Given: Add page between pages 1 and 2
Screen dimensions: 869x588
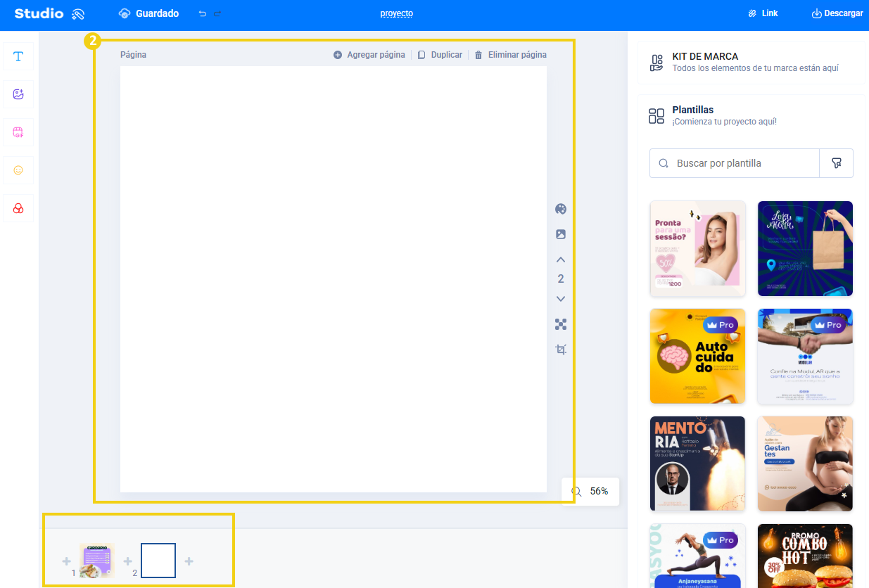Looking at the screenshot, I should (128, 561).
